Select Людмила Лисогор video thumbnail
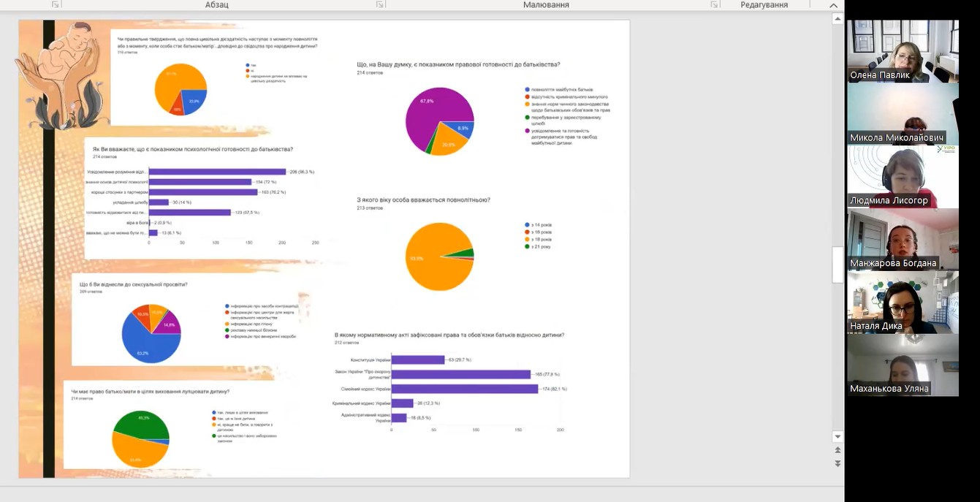980x502 pixels. [x=903, y=177]
